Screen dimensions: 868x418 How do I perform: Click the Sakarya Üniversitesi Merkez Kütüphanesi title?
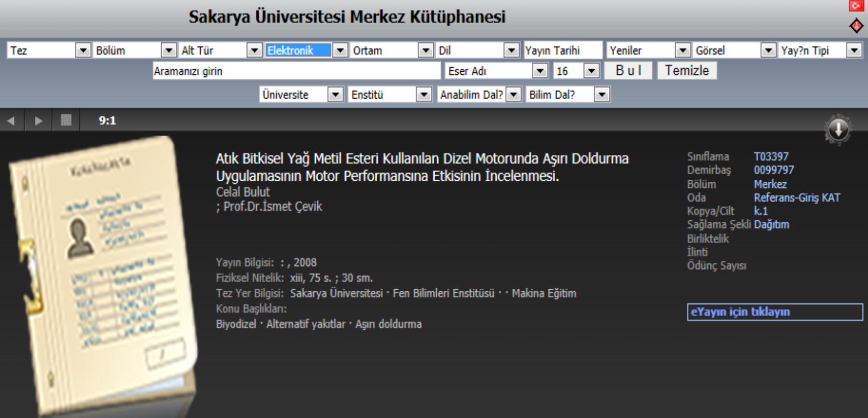[347, 17]
